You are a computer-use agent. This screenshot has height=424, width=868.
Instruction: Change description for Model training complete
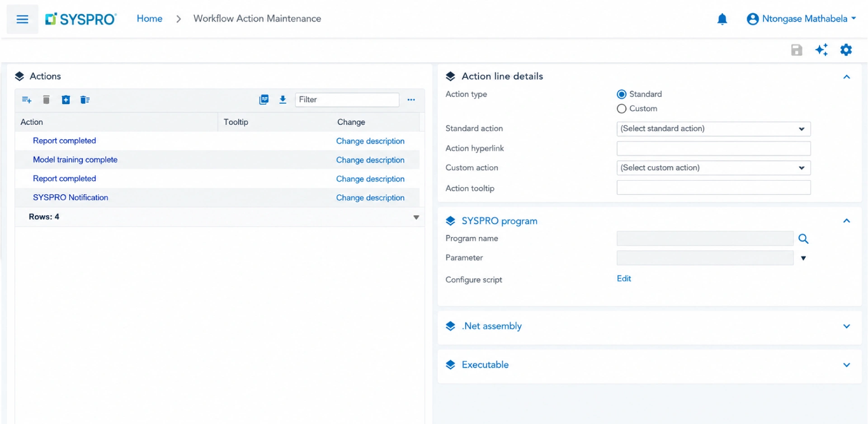coord(370,160)
